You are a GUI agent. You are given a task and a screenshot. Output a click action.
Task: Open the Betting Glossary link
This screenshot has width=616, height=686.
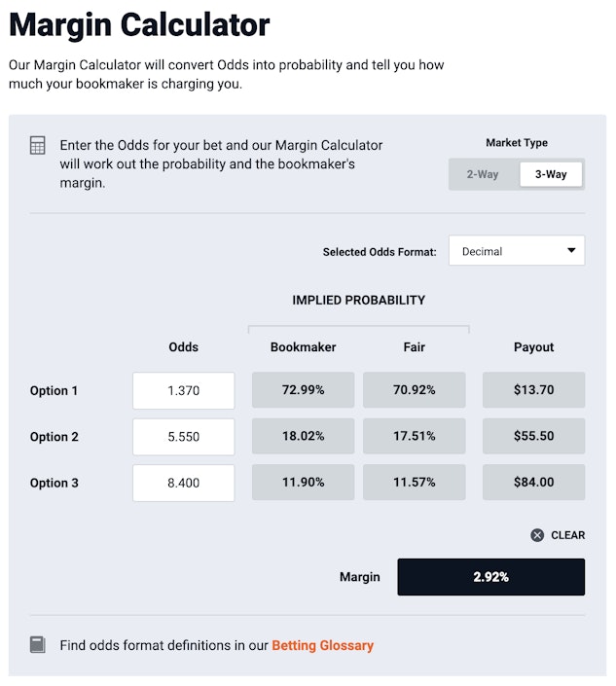[x=322, y=645]
